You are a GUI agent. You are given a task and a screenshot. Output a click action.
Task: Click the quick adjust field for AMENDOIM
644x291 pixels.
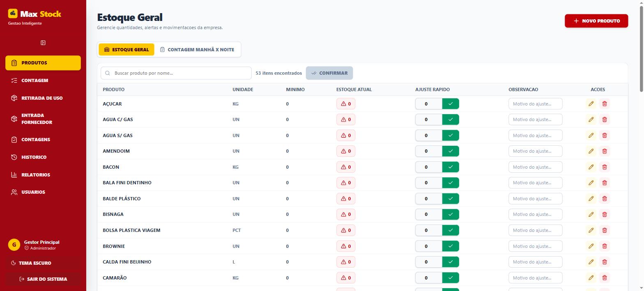pyautogui.click(x=428, y=151)
